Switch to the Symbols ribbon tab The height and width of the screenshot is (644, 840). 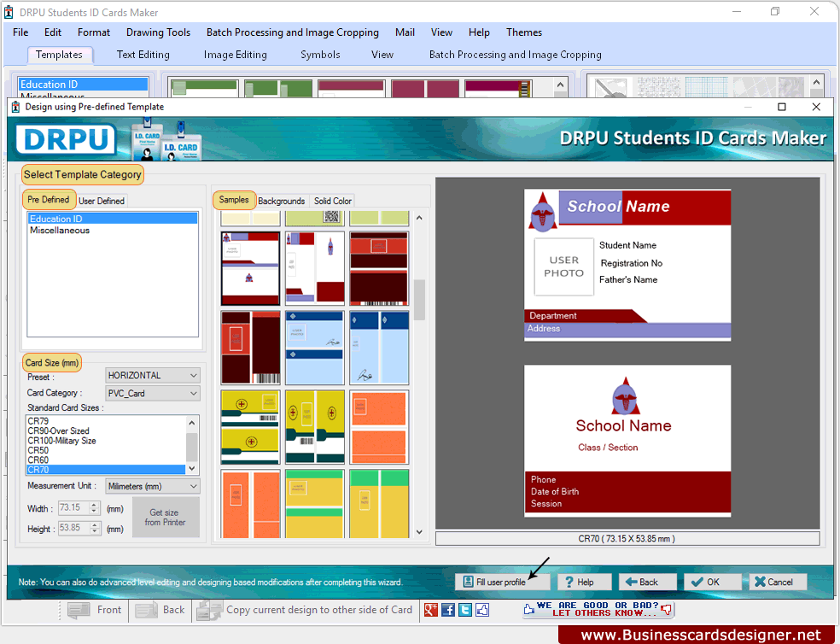click(320, 55)
